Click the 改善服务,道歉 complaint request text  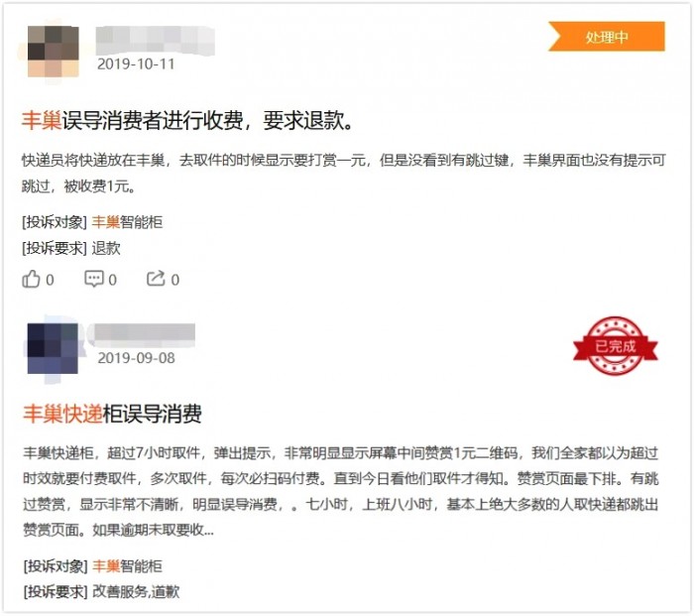[x=136, y=591]
